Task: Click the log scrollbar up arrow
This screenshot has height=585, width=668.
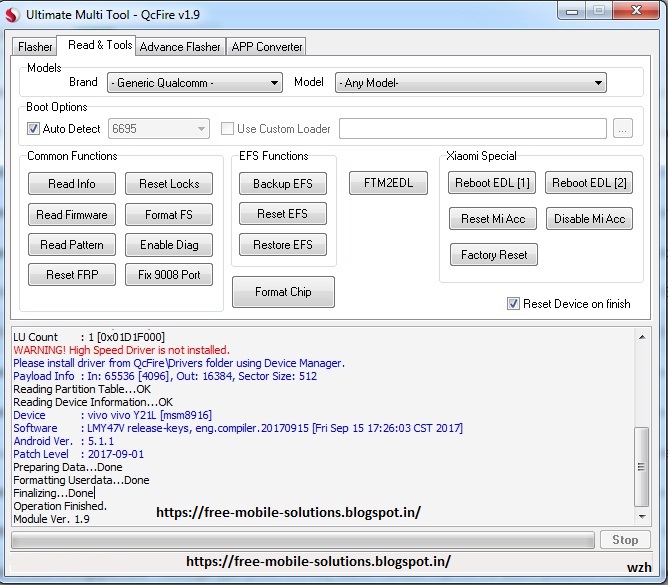Action: point(642,337)
